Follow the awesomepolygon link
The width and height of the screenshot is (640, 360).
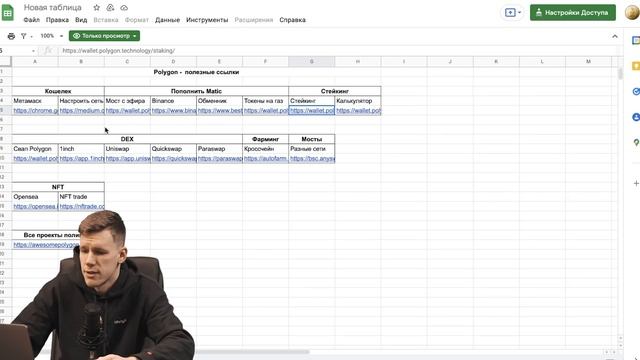[x=46, y=244]
